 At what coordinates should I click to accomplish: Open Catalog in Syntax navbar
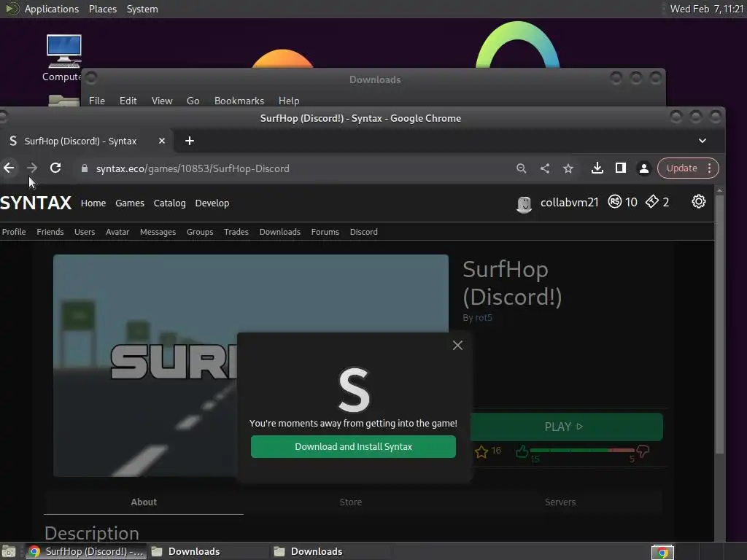click(169, 203)
